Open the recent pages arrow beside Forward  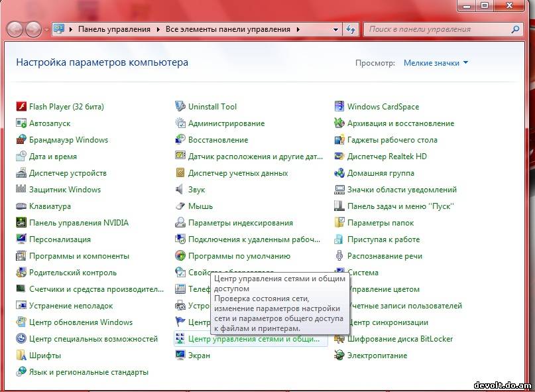point(46,30)
